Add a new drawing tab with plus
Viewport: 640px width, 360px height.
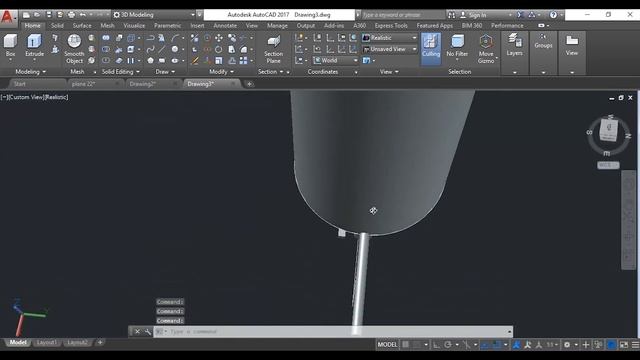pyautogui.click(x=249, y=84)
